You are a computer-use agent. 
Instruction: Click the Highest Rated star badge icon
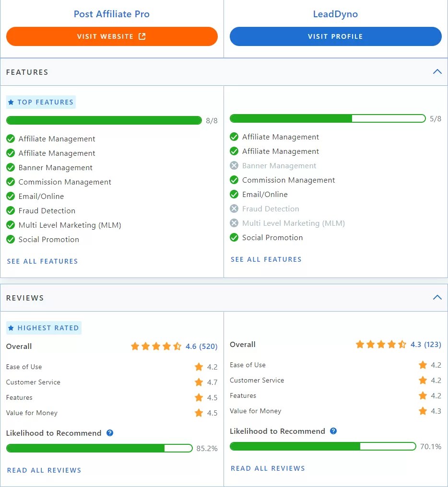pyautogui.click(x=11, y=328)
